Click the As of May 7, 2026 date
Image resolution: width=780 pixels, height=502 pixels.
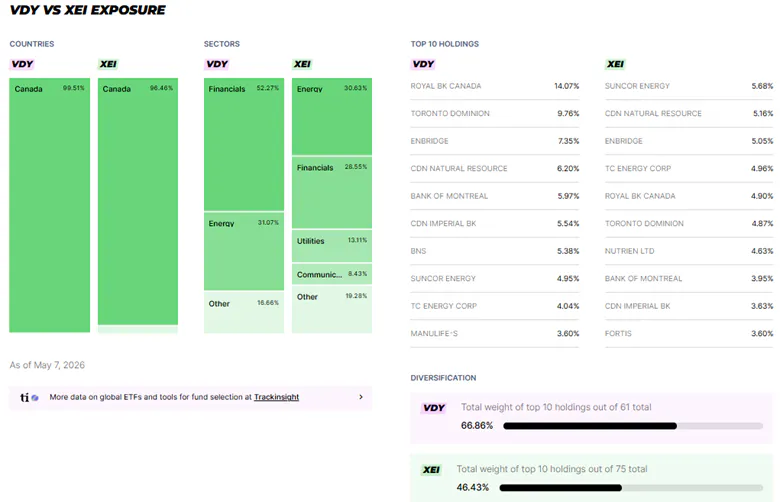coord(47,365)
